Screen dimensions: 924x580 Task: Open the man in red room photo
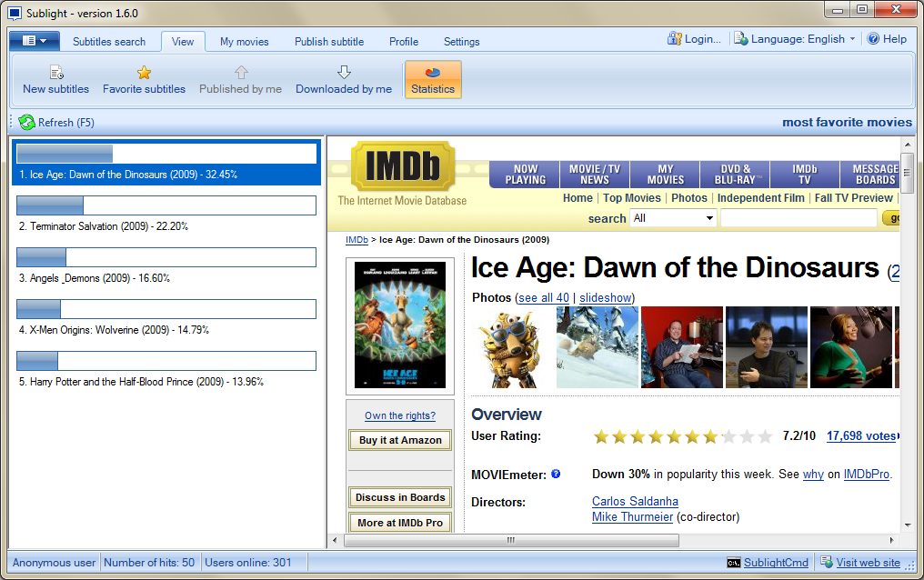point(682,347)
